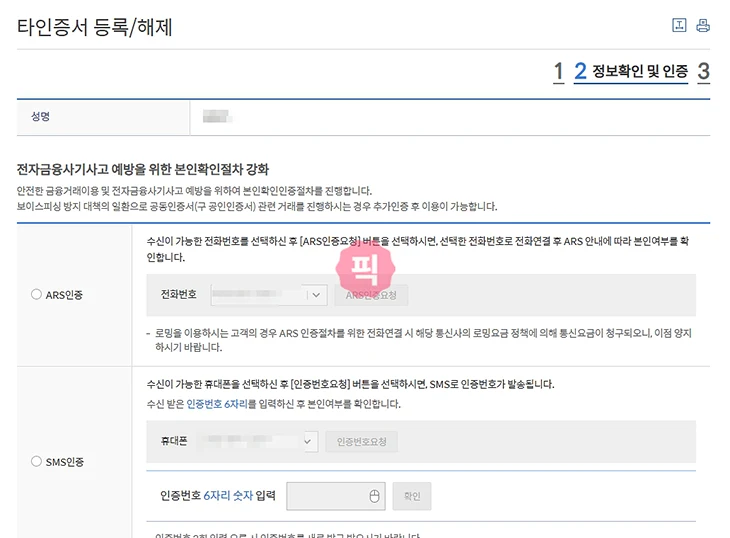The height and width of the screenshot is (538, 730).
Task: Click the pink 픽 badge icon
Action: (366, 266)
